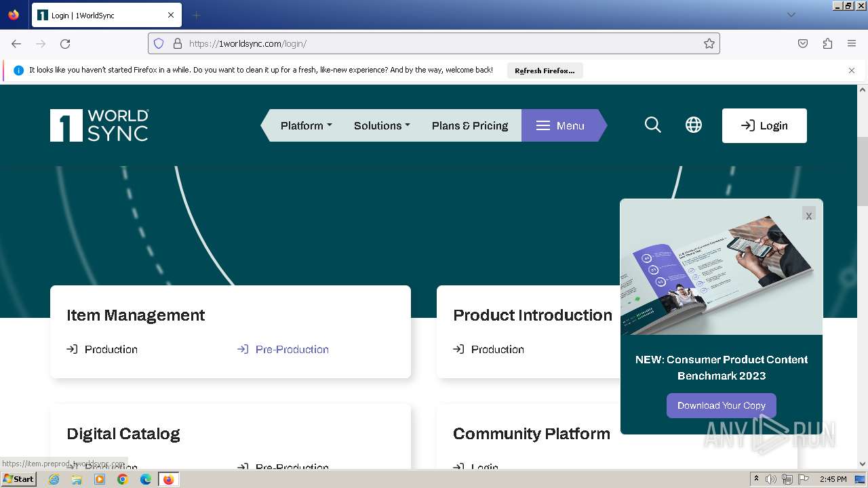Open Item Management Production login
The image size is (868, 488).
pyautogui.click(x=102, y=349)
